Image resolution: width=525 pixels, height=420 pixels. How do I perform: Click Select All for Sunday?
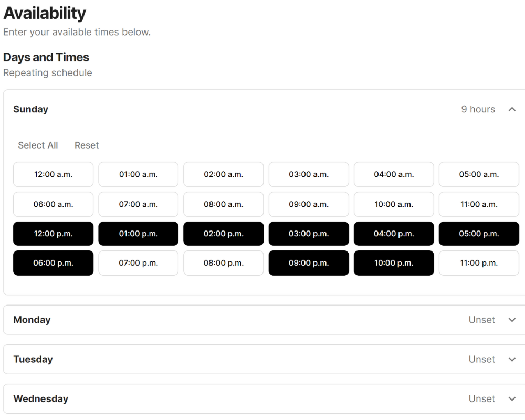[37, 145]
